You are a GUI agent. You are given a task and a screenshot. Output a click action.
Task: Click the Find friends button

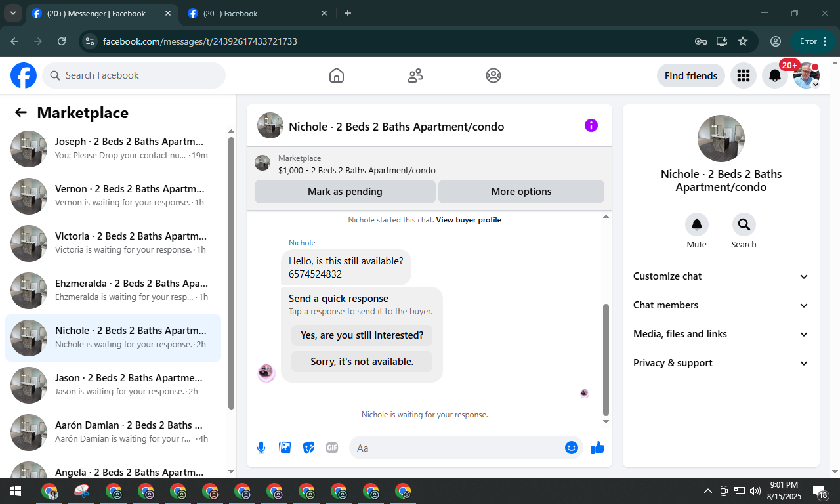pos(691,75)
